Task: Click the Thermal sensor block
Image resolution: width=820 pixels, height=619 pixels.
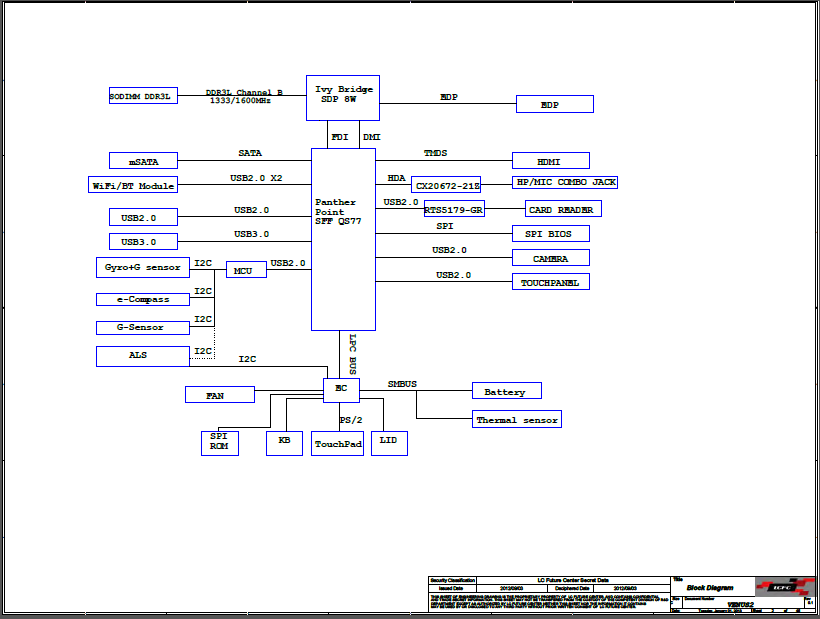Action: (x=517, y=419)
